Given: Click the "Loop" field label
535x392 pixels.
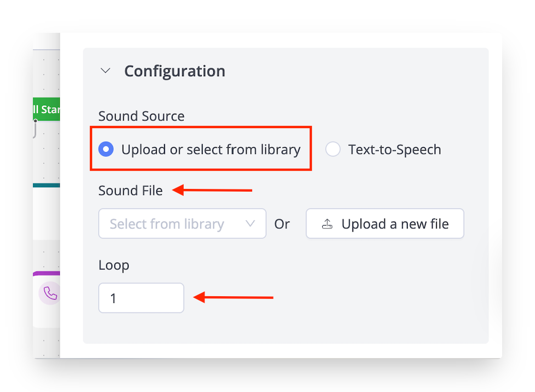Looking at the screenshot, I should pyautogui.click(x=113, y=265).
